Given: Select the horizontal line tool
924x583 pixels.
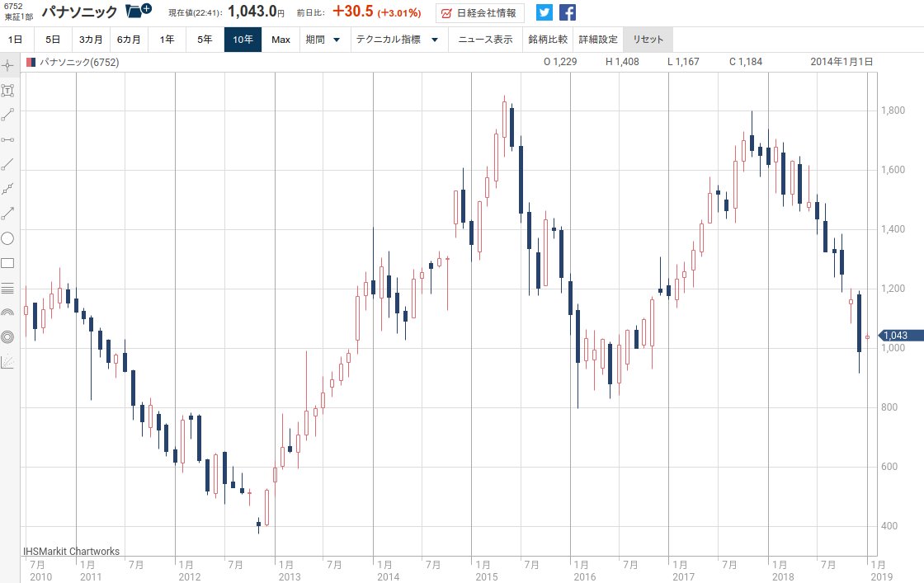Looking at the screenshot, I should 7,139.
